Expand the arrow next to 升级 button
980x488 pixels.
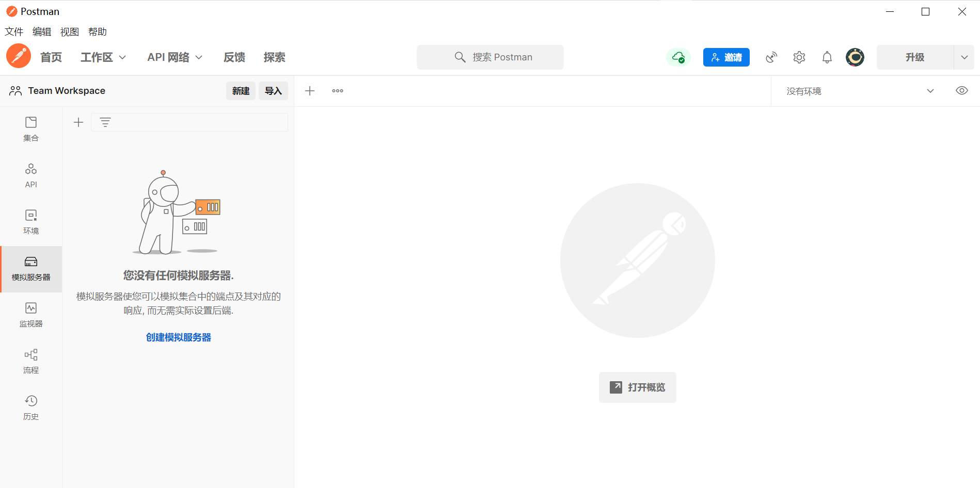964,57
